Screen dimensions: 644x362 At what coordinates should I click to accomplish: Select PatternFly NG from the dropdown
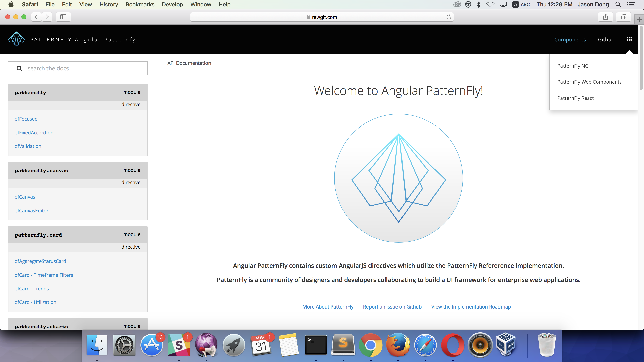tap(573, 66)
